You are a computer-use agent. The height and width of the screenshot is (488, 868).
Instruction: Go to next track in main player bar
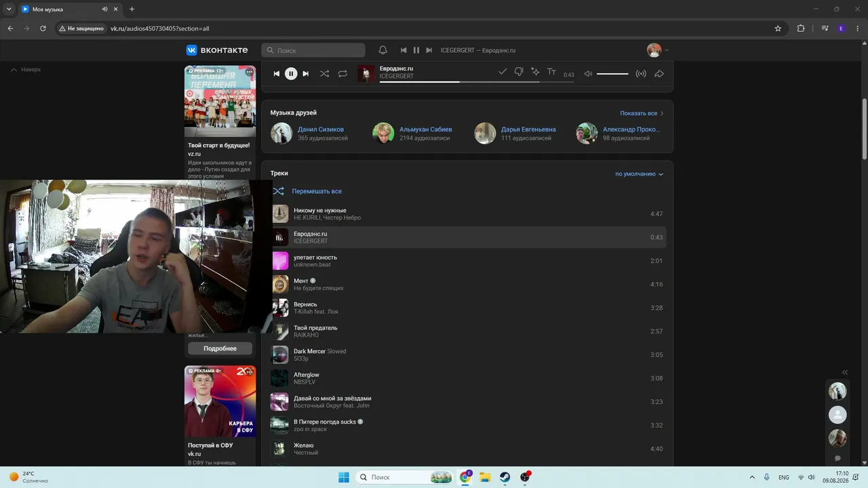(x=306, y=74)
